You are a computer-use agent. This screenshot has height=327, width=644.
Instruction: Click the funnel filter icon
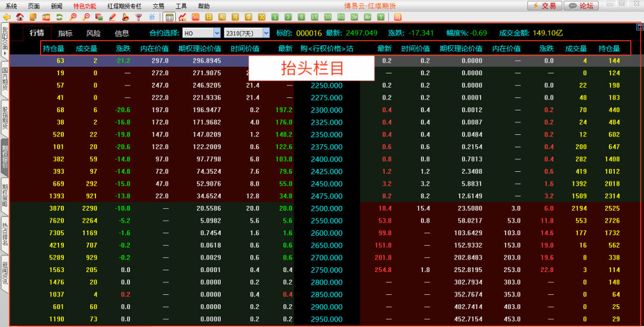(138, 17)
